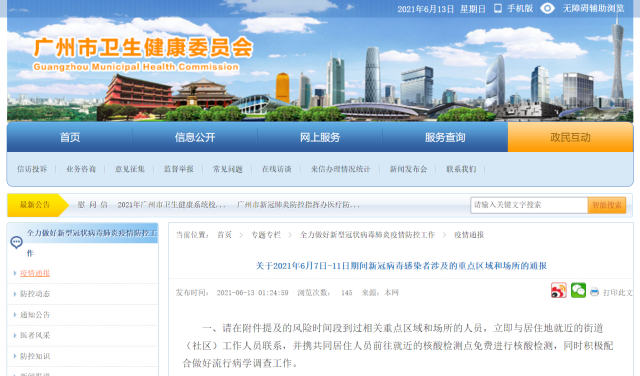Click the printer icon next to 打印此文

(x=594, y=292)
